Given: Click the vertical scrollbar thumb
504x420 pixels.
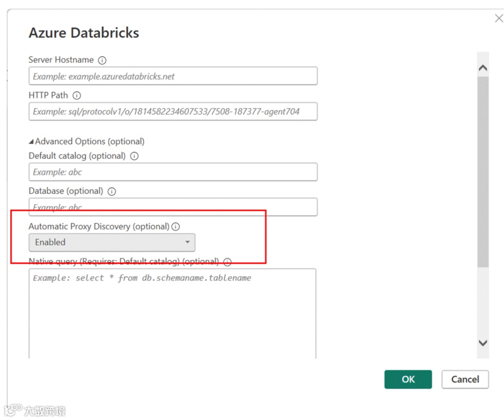Looking at the screenshot, I should [483, 172].
